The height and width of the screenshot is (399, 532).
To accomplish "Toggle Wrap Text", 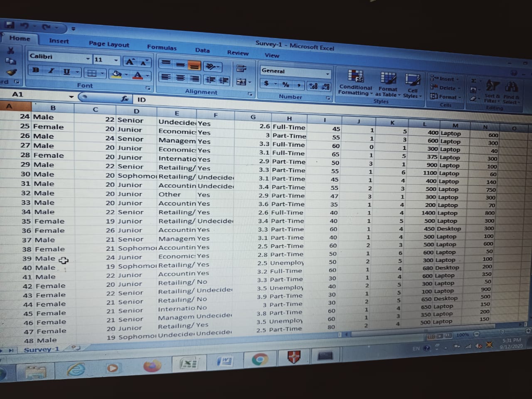I will coord(241,69).
